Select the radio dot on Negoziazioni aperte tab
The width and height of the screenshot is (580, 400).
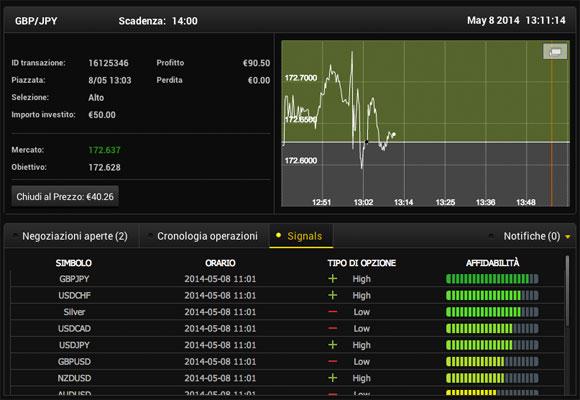15,236
